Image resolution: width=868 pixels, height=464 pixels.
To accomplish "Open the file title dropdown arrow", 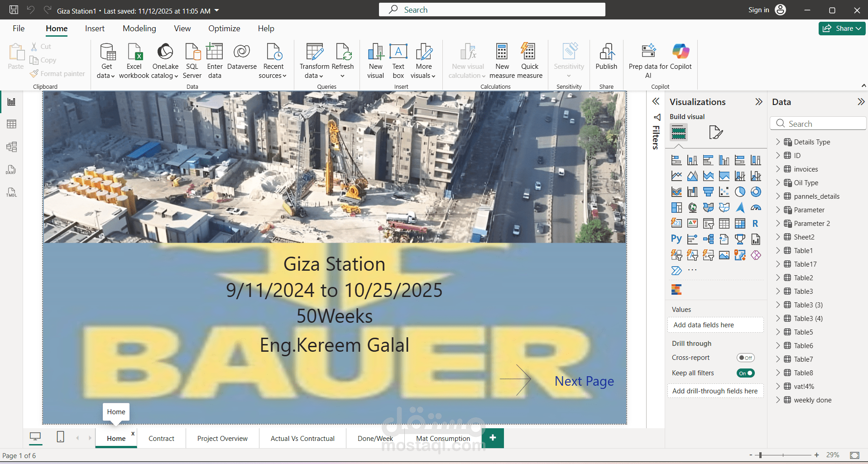I will [x=216, y=10].
